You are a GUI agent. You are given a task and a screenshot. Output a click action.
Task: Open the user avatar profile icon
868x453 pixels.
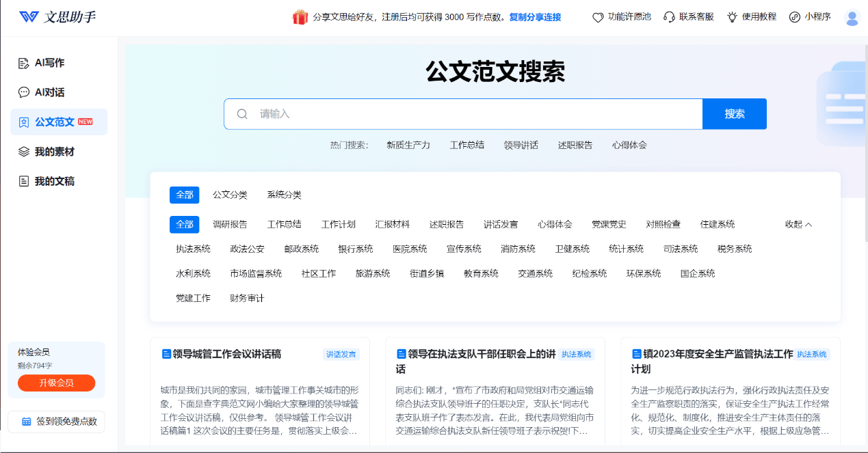(852, 18)
